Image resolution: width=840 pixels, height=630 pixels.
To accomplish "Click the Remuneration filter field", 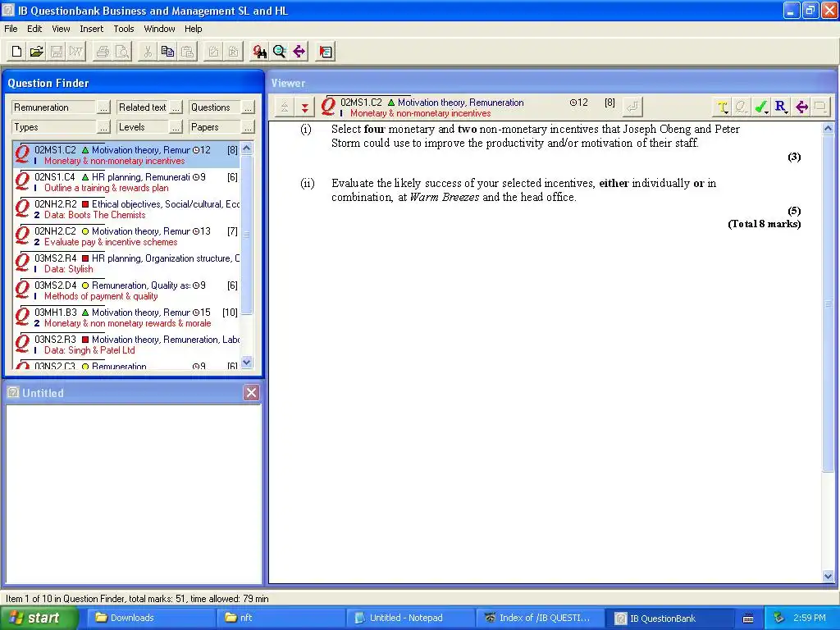I will (x=54, y=107).
